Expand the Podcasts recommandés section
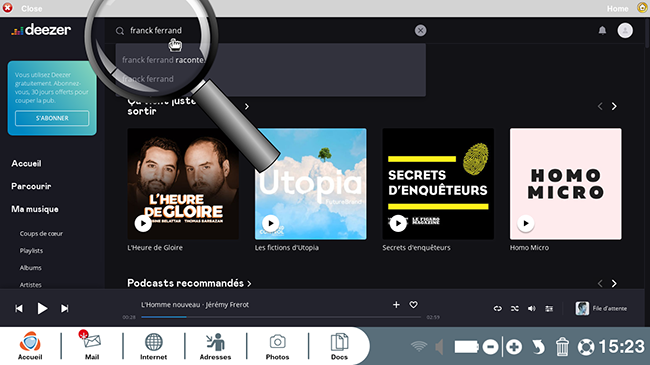 point(189,283)
